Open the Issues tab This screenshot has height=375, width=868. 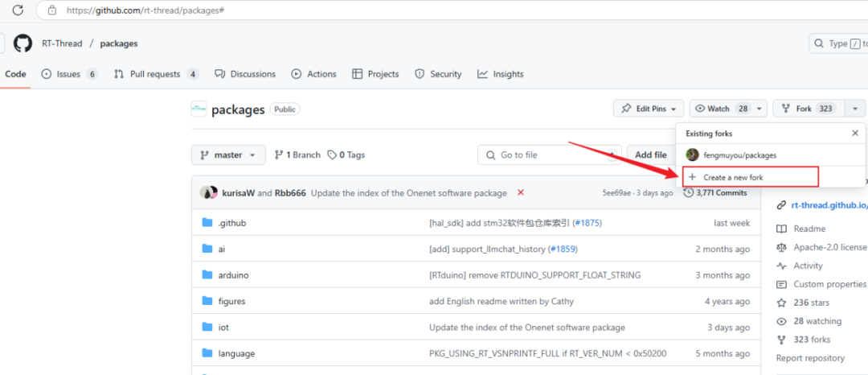coord(70,74)
